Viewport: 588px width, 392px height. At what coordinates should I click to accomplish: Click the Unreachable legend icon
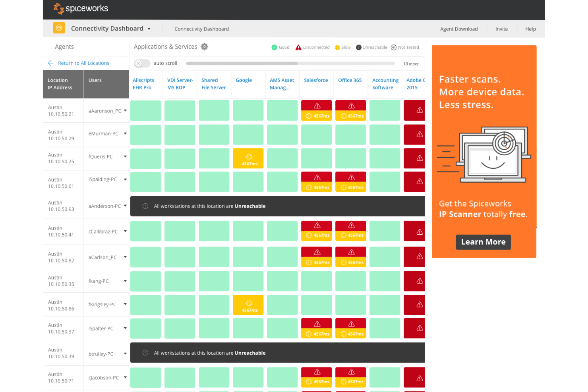tap(359, 47)
